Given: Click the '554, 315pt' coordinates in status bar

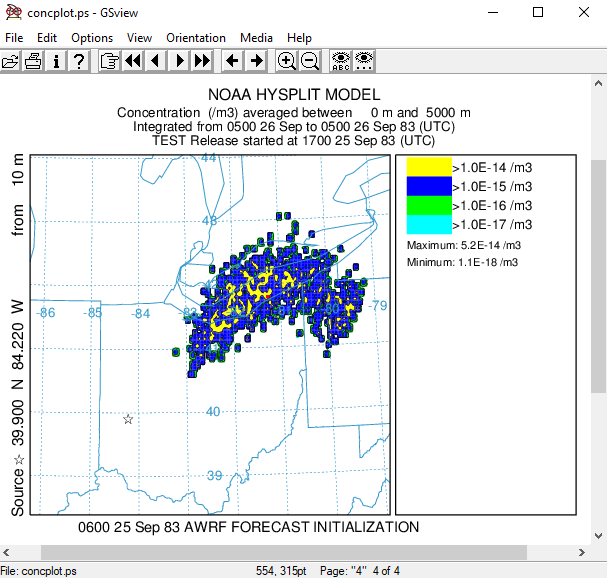Looking at the screenshot, I should coord(281,571).
